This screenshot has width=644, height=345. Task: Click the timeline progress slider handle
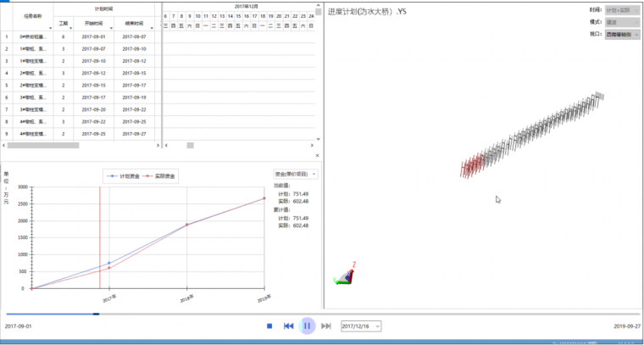(96, 314)
